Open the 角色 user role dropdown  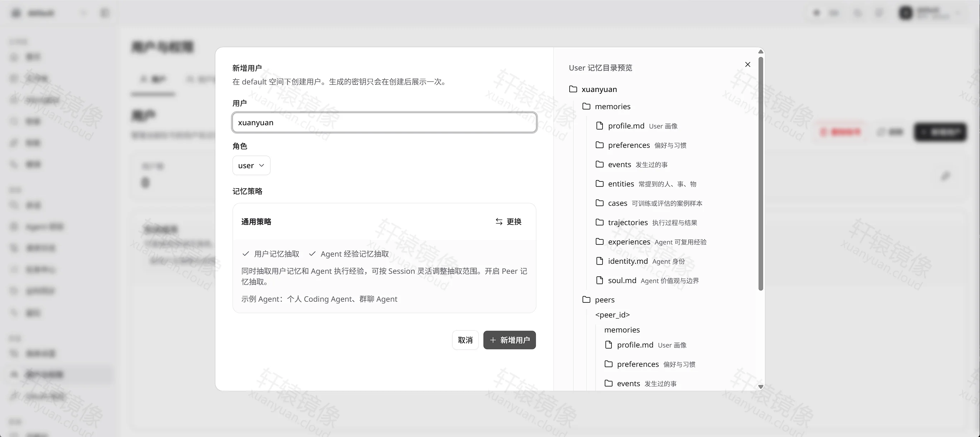(x=252, y=166)
